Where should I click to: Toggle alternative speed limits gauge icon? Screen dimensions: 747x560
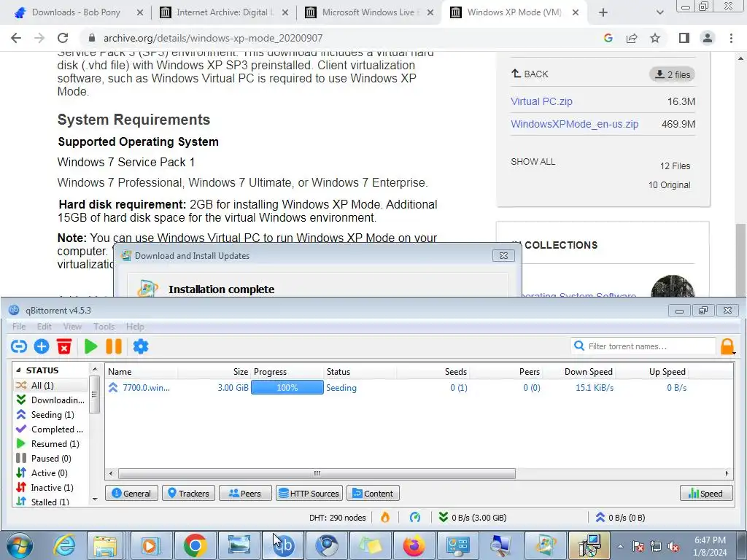point(415,517)
